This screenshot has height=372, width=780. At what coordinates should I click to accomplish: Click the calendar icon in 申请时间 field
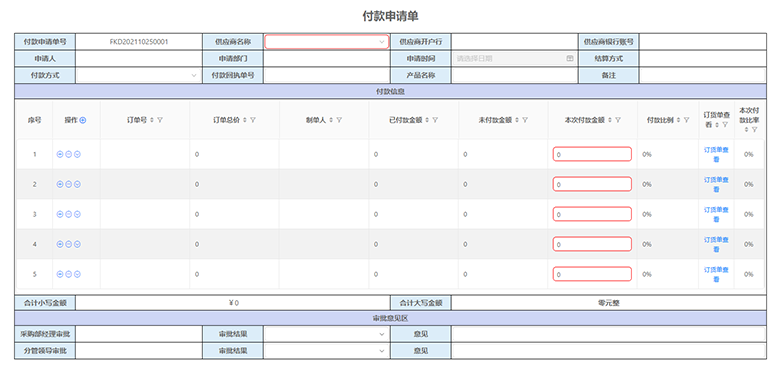[x=570, y=58]
